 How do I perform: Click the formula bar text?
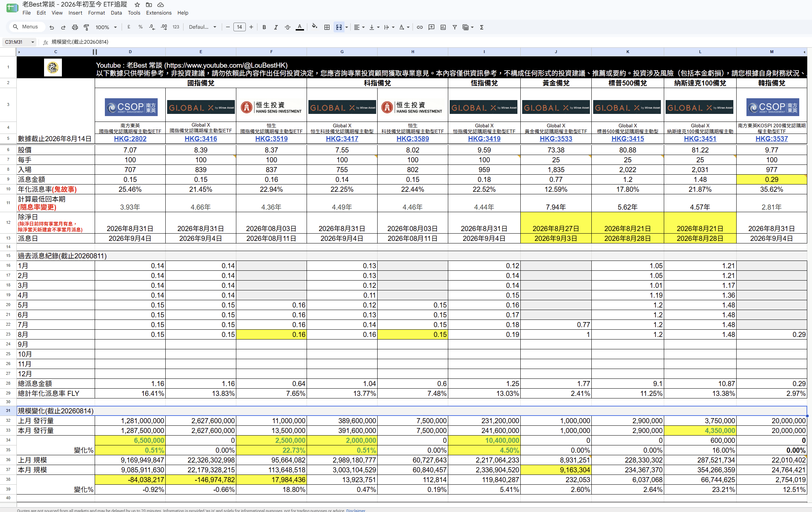pyautogui.click(x=80, y=42)
